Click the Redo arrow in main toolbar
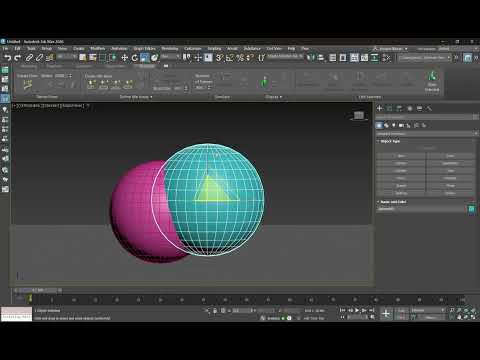The width and height of the screenshot is (480, 360). 17,58
